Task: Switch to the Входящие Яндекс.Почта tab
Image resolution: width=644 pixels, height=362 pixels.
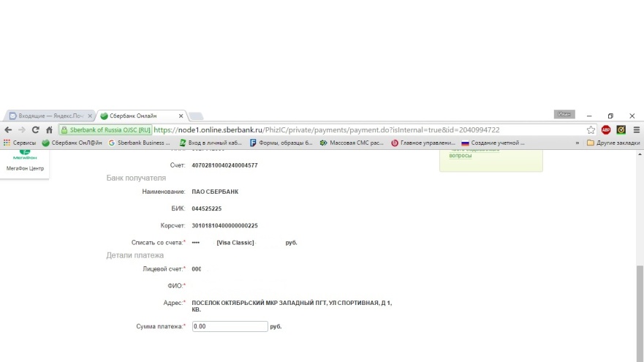Action: [x=48, y=116]
